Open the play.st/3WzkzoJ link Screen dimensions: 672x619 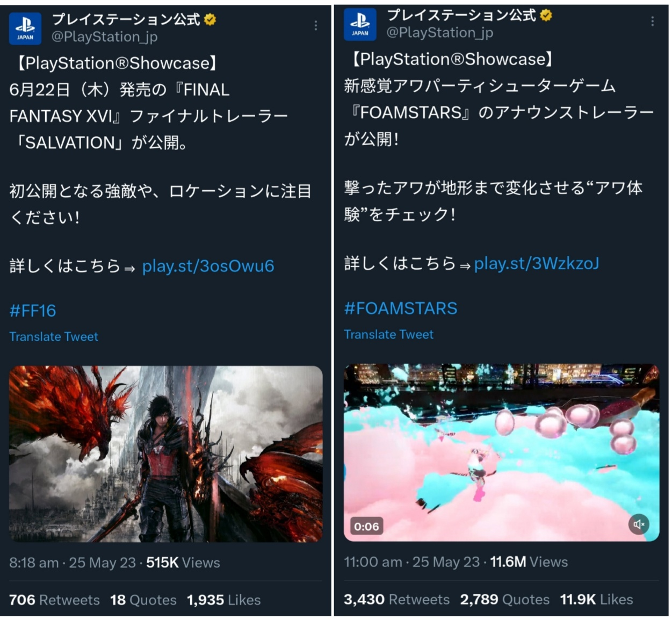(536, 263)
